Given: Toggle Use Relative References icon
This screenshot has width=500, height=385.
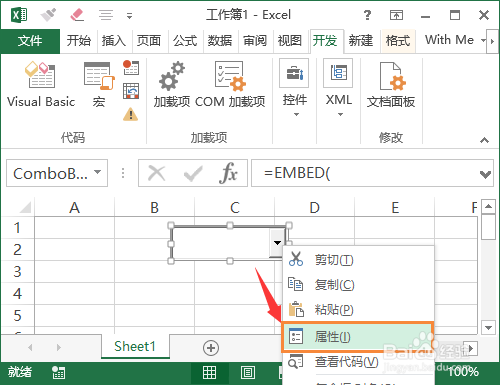Looking at the screenshot, I should tap(131, 91).
